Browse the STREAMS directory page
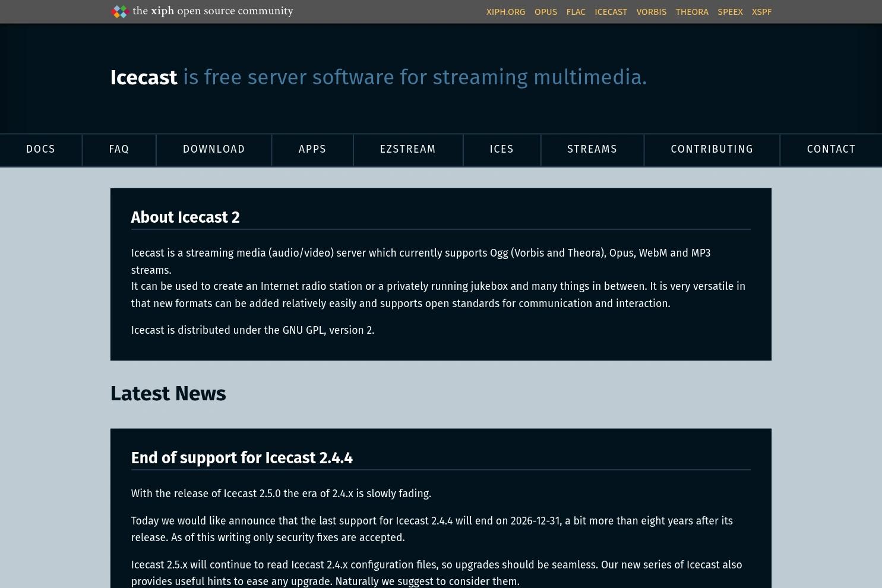The image size is (882, 588). (592, 150)
